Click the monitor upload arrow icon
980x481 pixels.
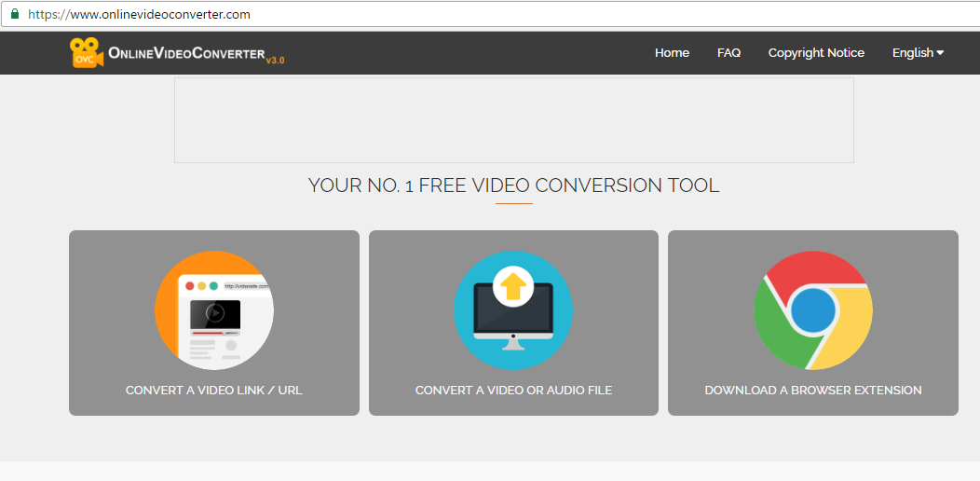pyautogui.click(x=513, y=310)
